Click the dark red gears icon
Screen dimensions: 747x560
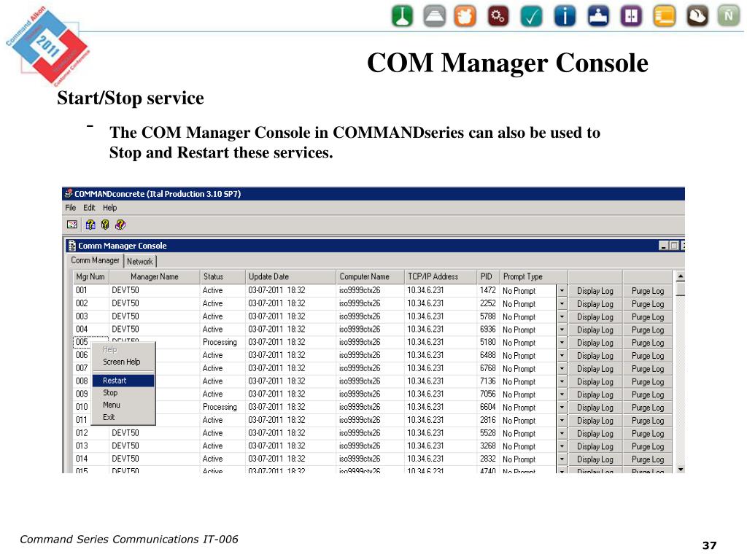(498, 16)
